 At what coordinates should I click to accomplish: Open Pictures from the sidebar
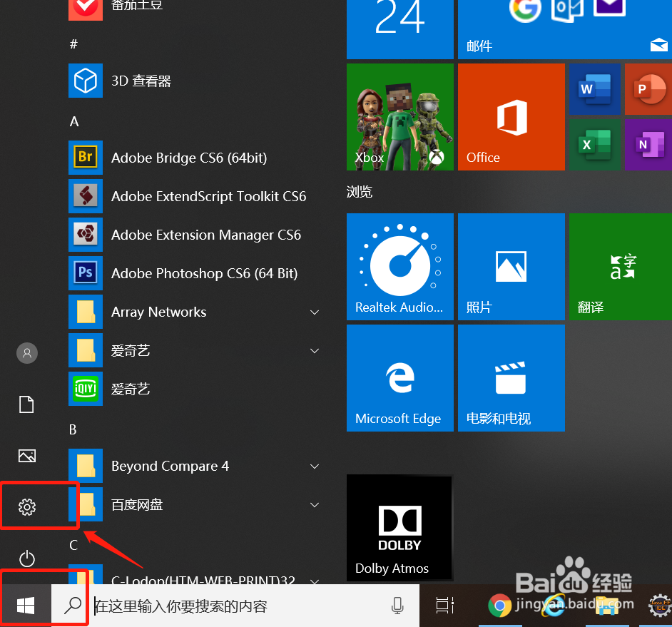[x=27, y=456]
